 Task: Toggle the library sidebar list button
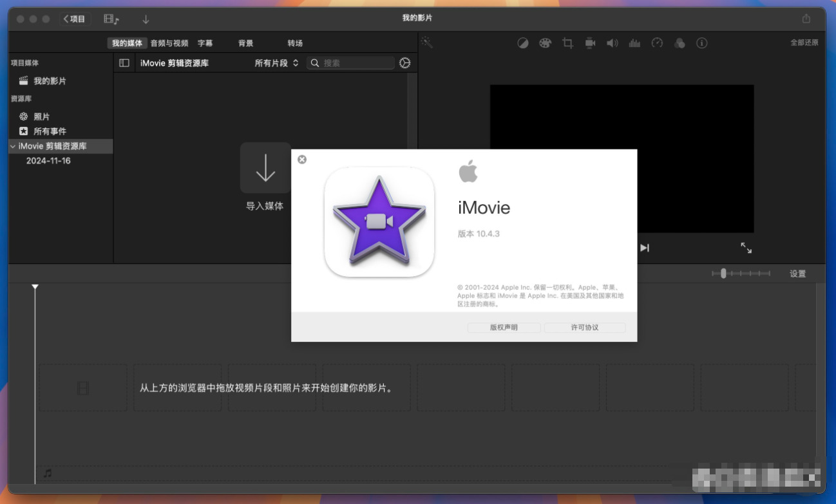point(124,63)
